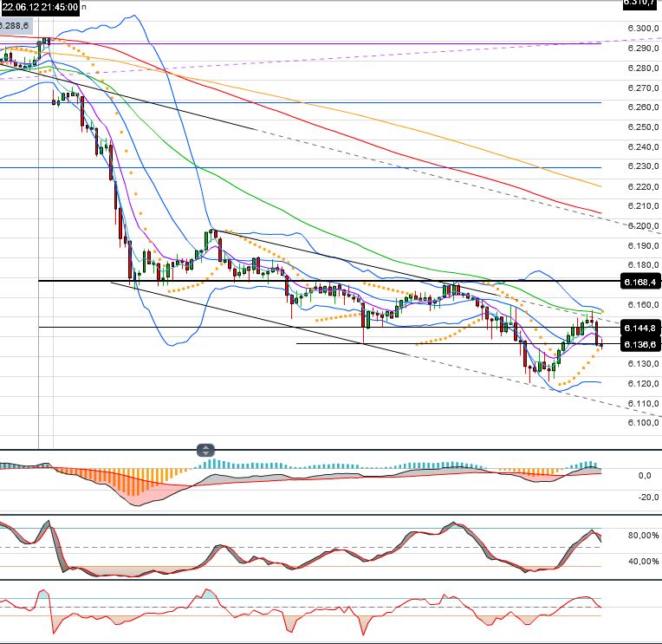Select the 6.168,4 price level label
Image resolution: width=662 pixels, height=644 pixels.
click(x=640, y=282)
